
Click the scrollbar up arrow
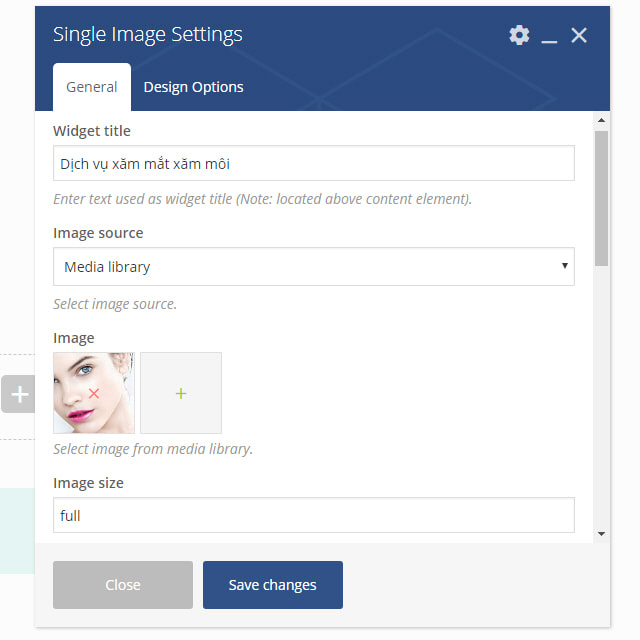tap(601, 120)
